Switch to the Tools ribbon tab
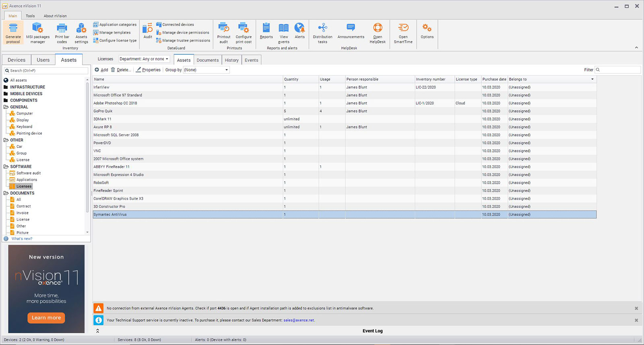 30,16
